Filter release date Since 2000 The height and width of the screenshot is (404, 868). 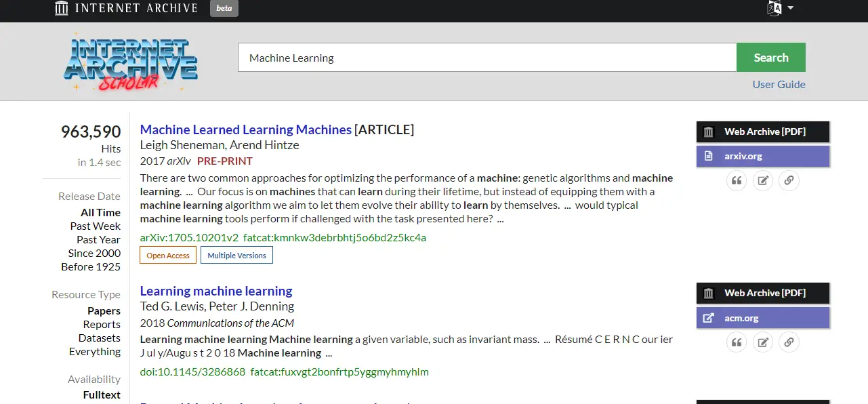[x=94, y=253]
